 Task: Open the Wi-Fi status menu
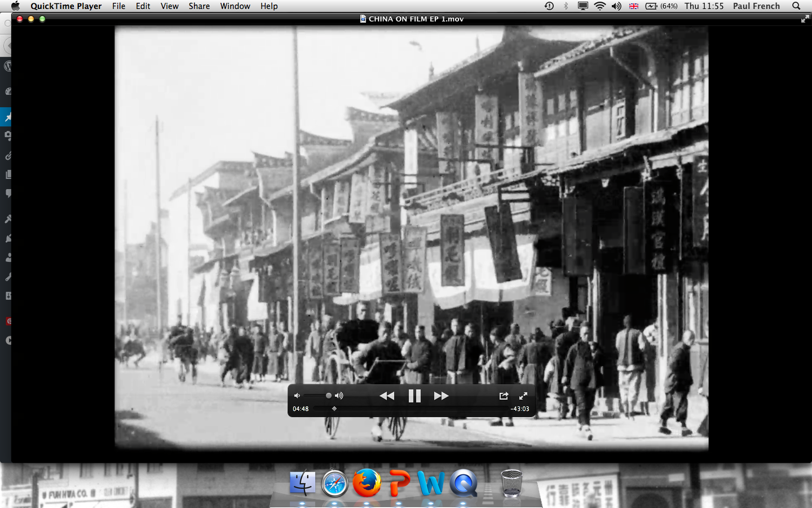pyautogui.click(x=599, y=6)
